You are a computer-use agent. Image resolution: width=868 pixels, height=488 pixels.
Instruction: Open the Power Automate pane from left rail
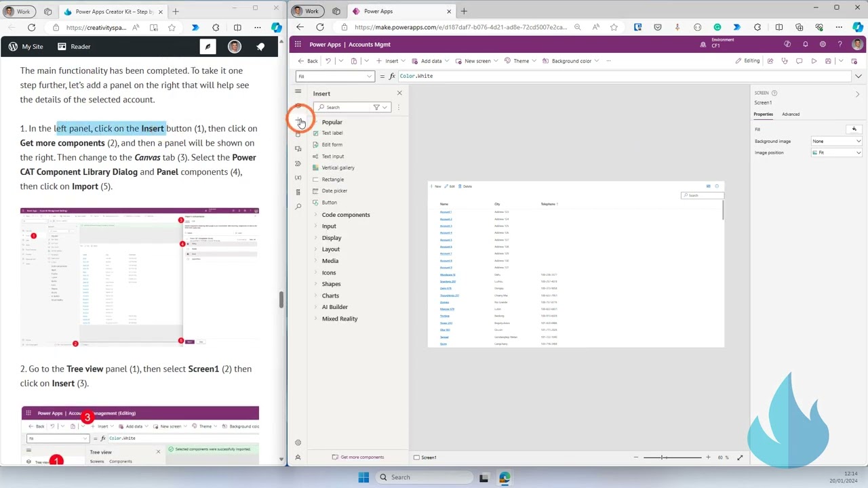[x=298, y=163]
